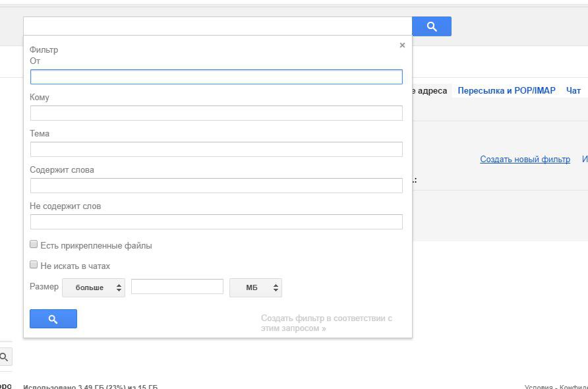
Task: Open the больше size comparison dropdown
Action: click(94, 287)
